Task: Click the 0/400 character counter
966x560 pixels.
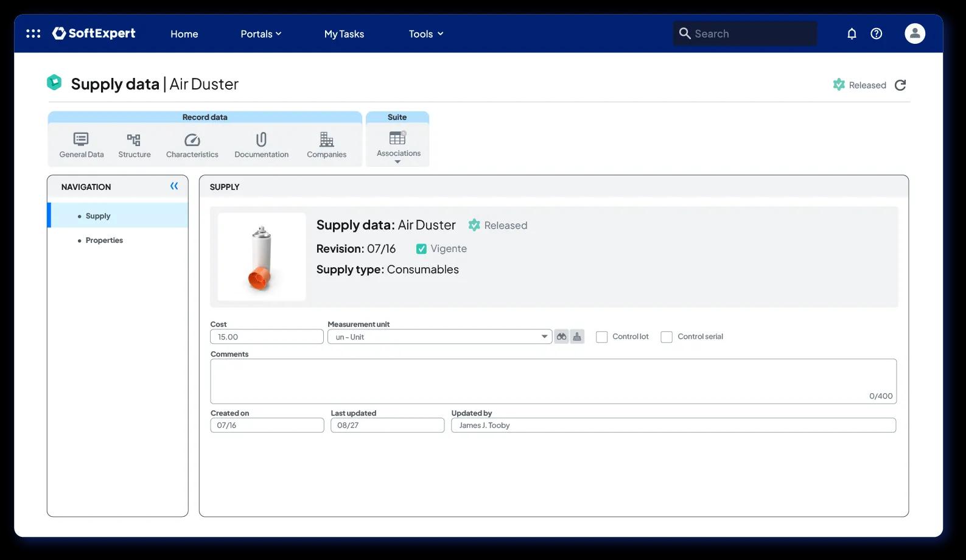Action: pos(881,396)
